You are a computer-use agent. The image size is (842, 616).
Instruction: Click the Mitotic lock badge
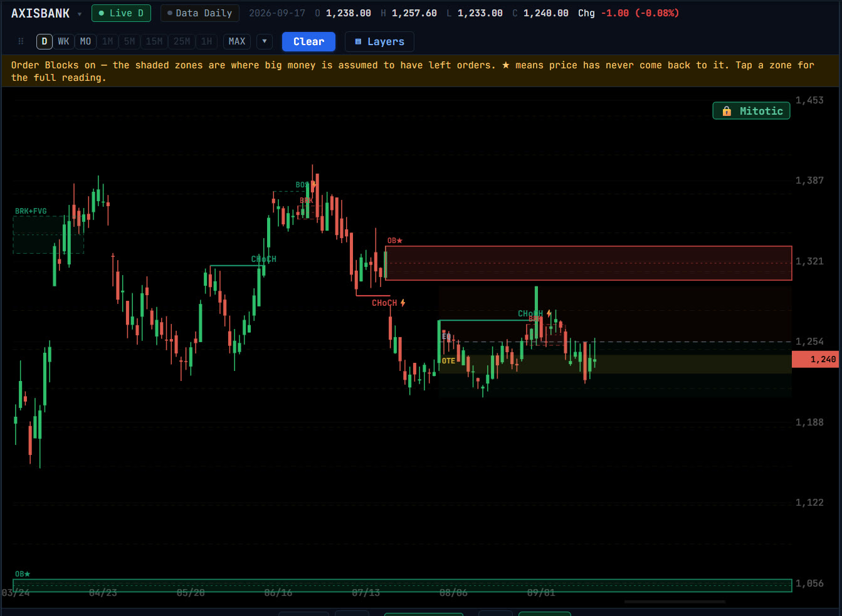point(751,111)
